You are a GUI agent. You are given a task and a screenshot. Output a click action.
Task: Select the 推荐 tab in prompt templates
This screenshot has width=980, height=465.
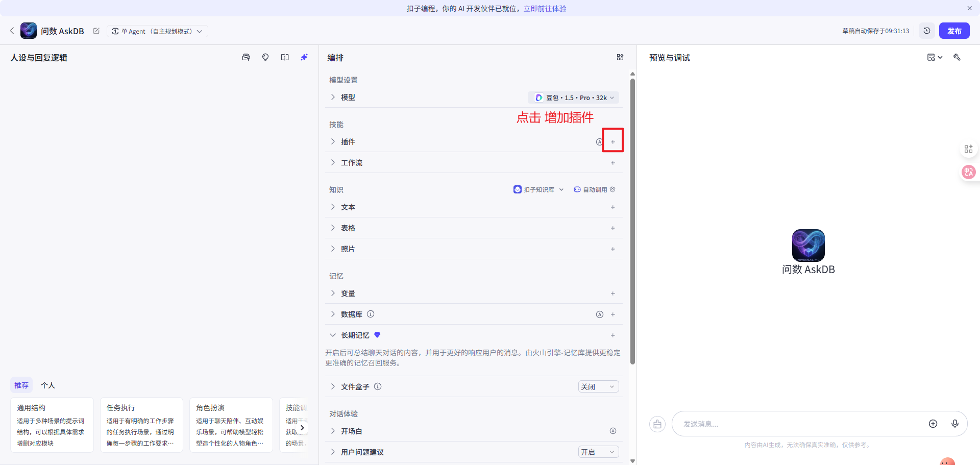[21, 385]
